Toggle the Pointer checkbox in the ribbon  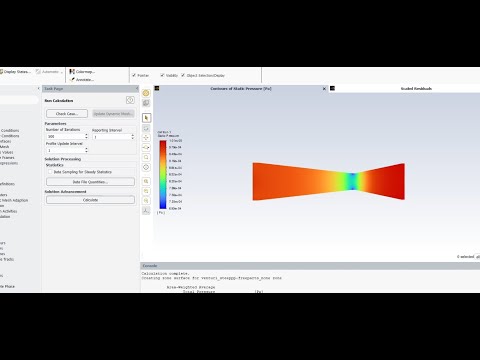click(134, 75)
